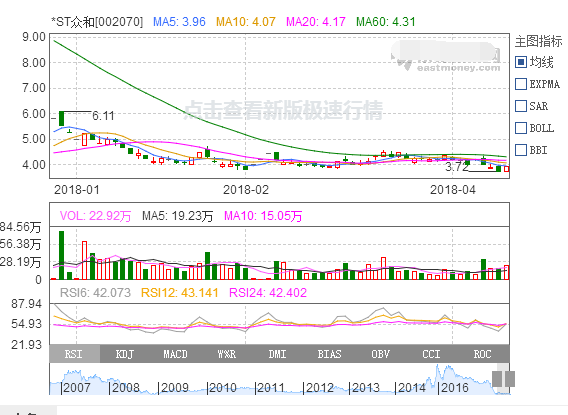Screen dimensions: 568x415
Task: Click the RSI6: 42.073 value
Action: click(x=95, y=293)
